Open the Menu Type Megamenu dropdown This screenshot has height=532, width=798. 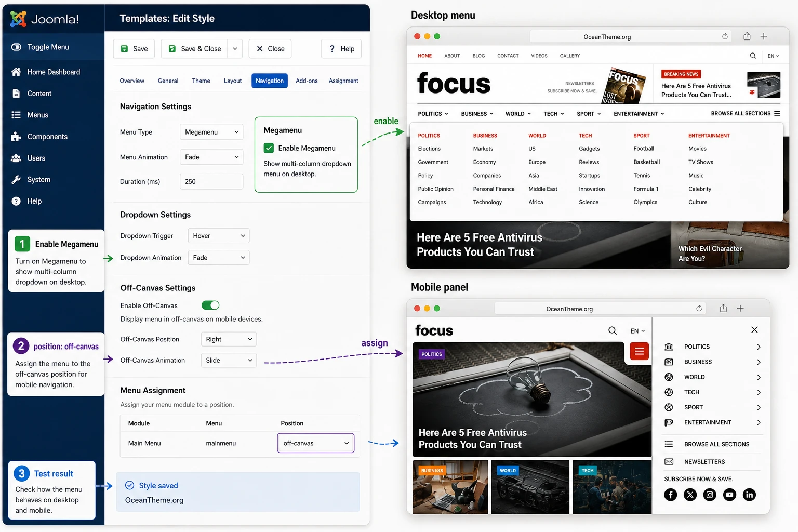211,132
